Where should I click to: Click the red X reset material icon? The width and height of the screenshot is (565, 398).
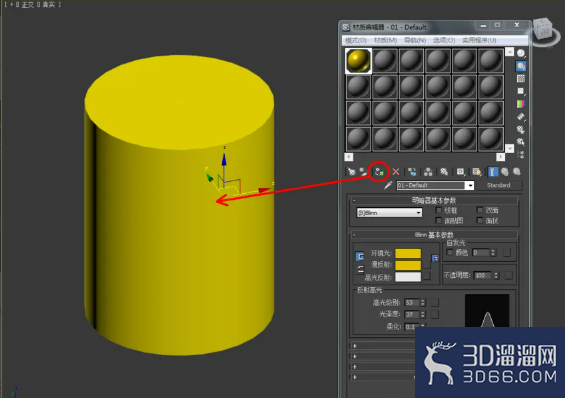click(x=396, y=172)
